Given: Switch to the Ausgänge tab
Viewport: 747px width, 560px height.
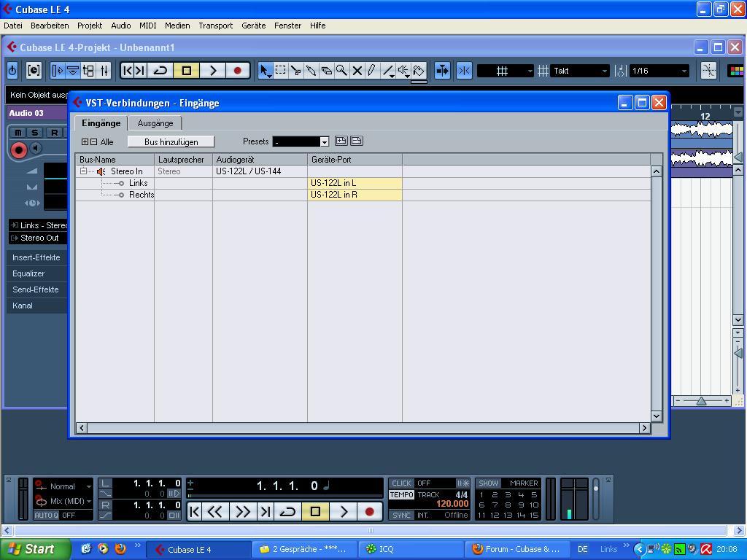Looking at the screenshot, I should pyautogui.click(x=155, y=123).
